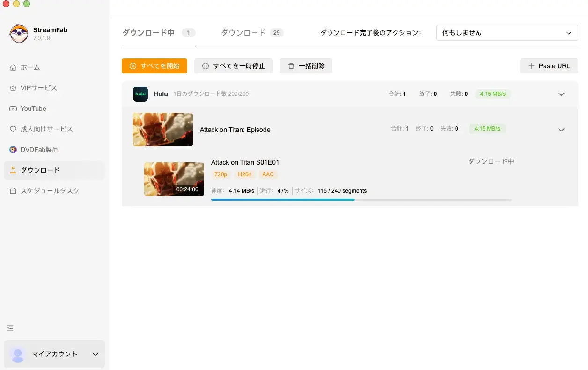Viewport: 588px width, 370px height.
Task: Click Attack on Titan S01E01 thumbnail
Action: pos(174,179)
